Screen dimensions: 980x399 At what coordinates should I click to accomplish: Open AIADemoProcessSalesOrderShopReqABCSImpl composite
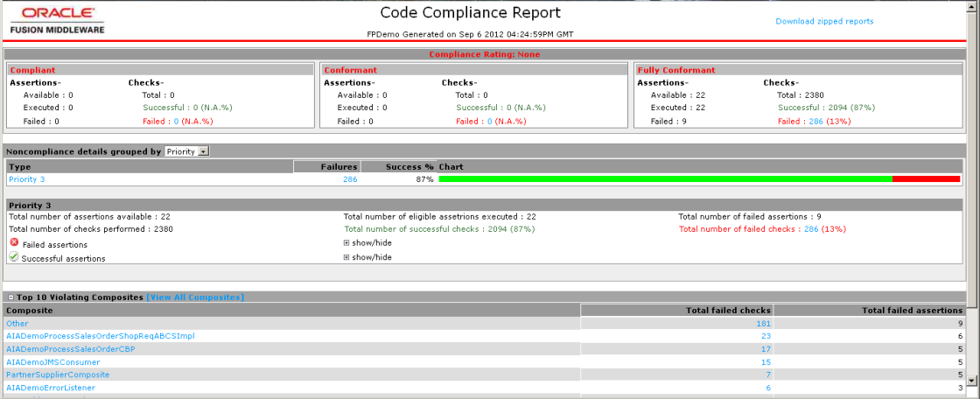pos(101,336)
